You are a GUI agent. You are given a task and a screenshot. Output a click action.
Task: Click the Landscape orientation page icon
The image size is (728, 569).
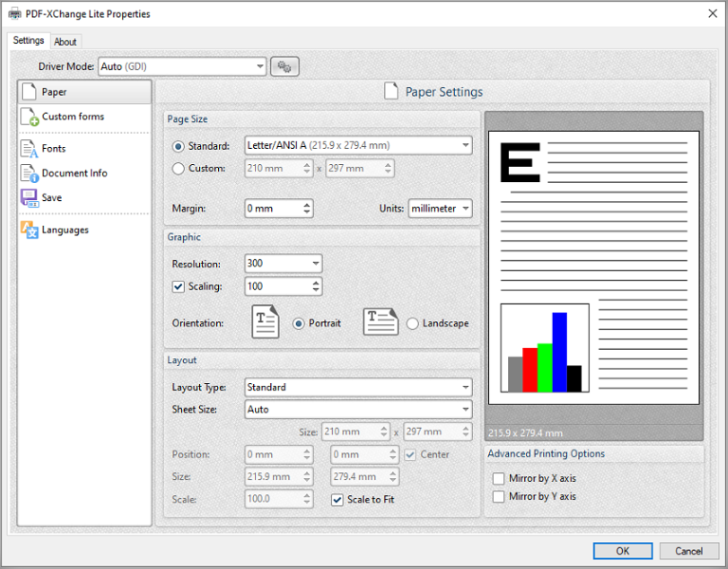[380, 321]
